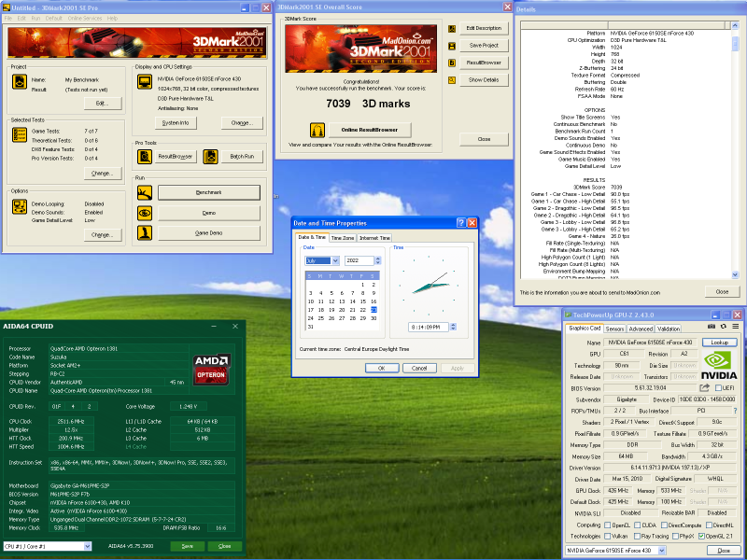Click Cancel in Date and Time Properties
Screen dimensions: 747x560
click(x=419, y=368)
